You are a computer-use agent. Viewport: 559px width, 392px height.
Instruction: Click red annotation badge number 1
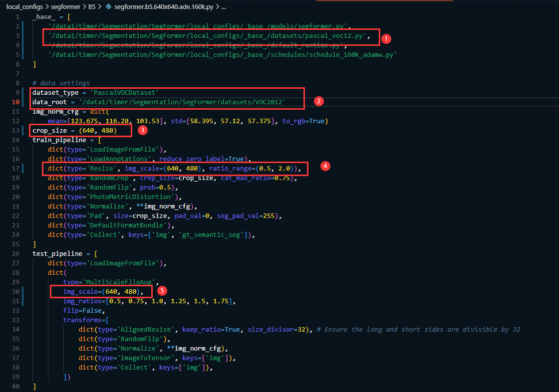click(386, 38)
